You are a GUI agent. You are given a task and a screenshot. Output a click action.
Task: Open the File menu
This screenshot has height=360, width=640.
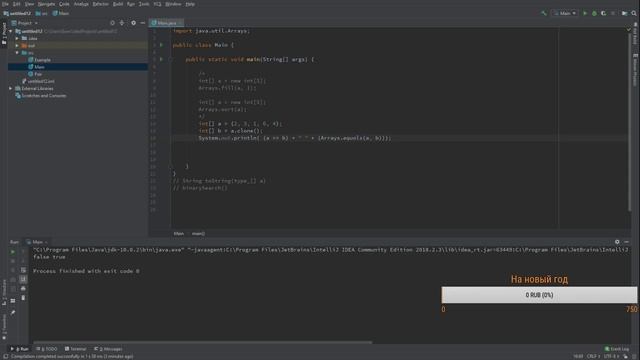[5, 4]
